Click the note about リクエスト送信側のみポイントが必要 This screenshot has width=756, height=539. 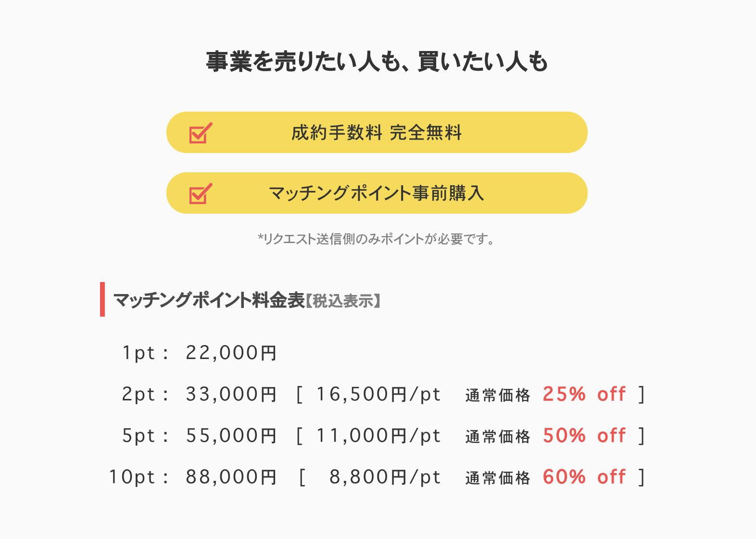point(377,239)
